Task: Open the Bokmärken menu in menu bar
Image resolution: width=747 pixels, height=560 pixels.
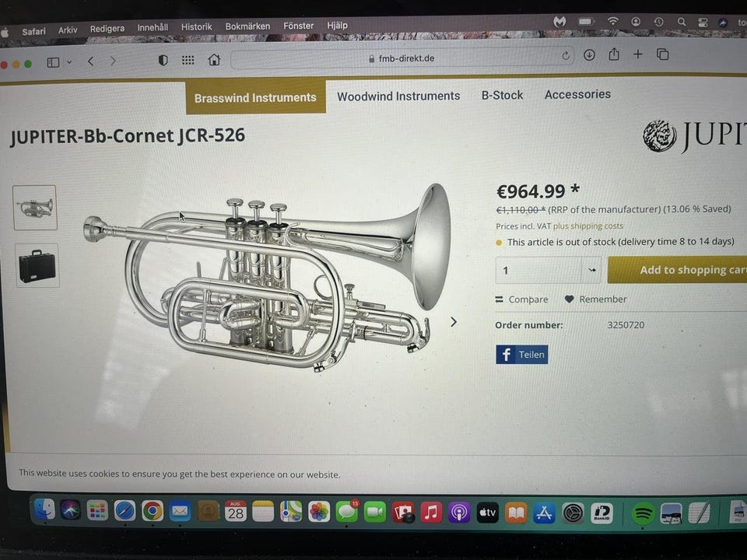Action: click(x=247, y=26)
